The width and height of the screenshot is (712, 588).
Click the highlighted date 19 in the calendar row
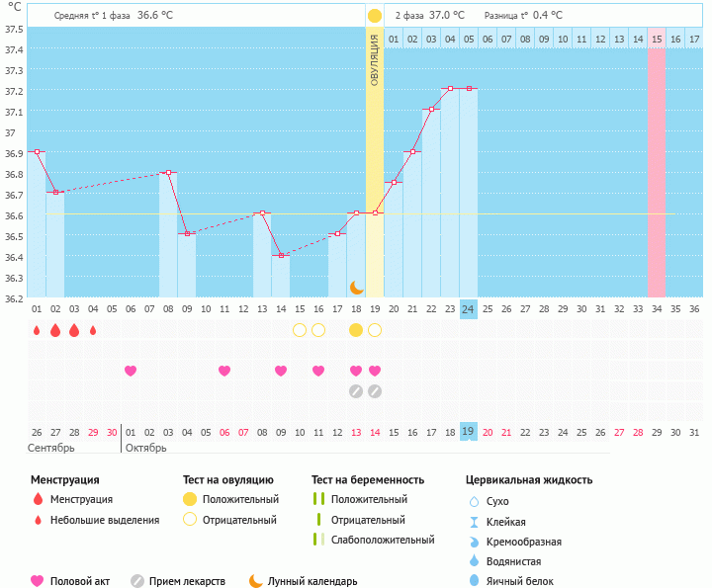pyautogui.click(x=469, y=432)
